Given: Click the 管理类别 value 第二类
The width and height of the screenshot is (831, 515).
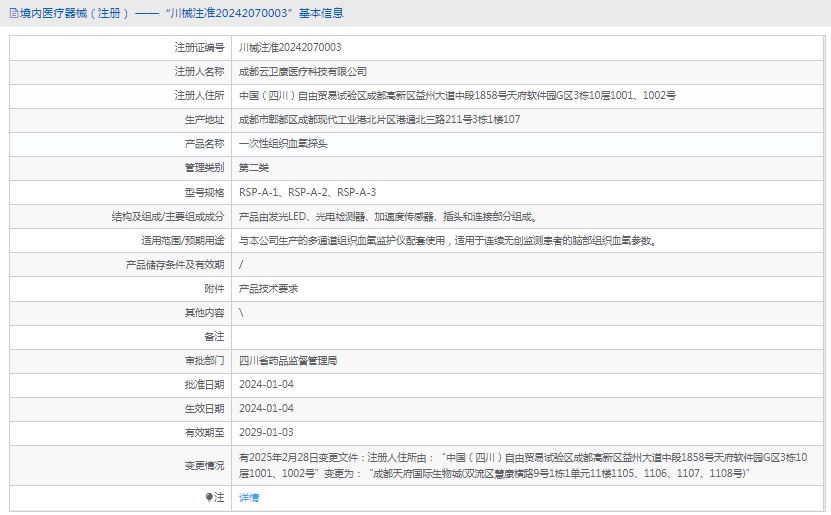Looking at the screenshot, I should tap(254, 167).
